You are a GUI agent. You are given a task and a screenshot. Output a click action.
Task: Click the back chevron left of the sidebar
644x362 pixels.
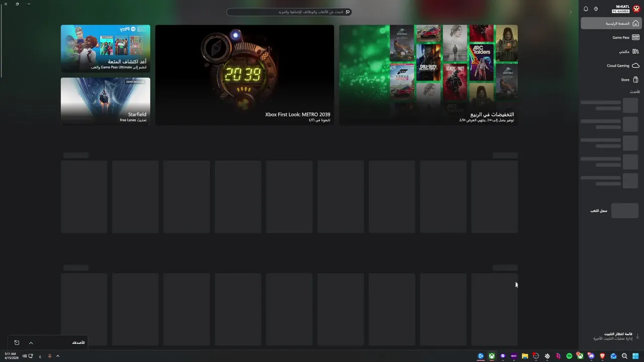[571, 12]
